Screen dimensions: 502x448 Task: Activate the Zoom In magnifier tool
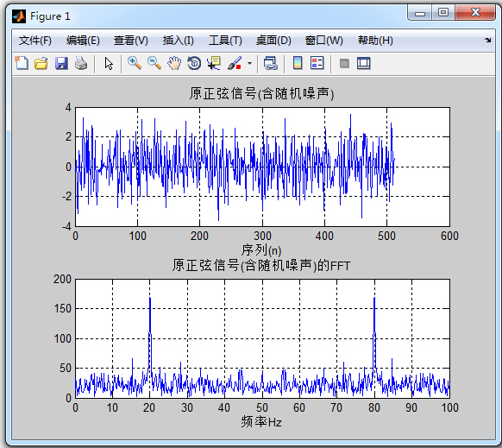point(135,63)
